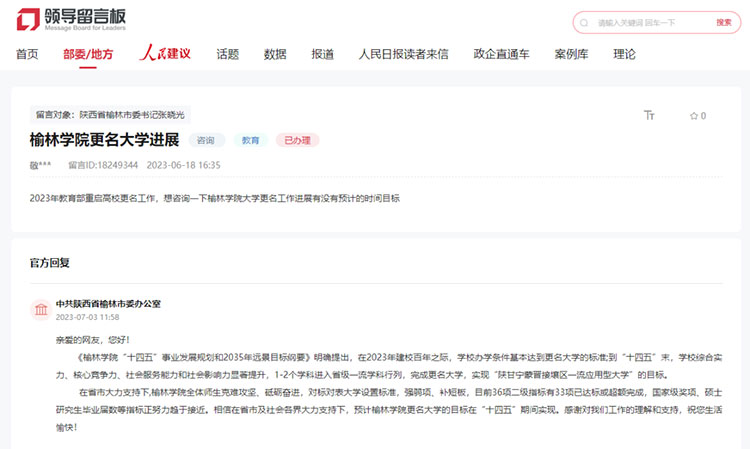750x449 pixels.
Task: Click the 教育 tag
Action: (x=250, y=140)
